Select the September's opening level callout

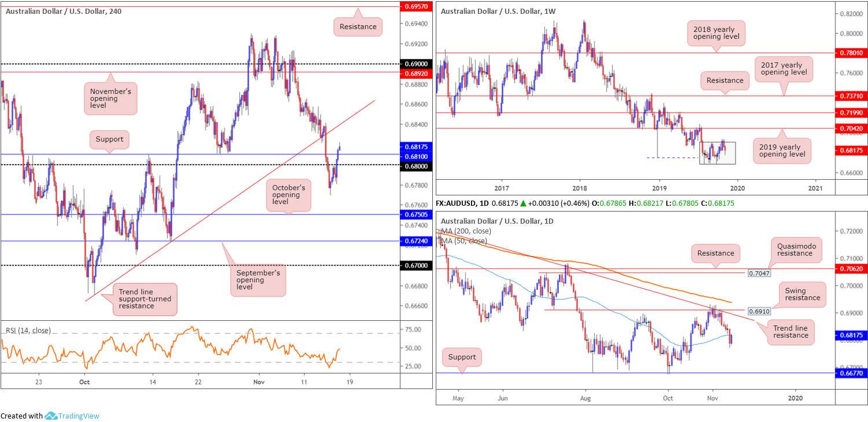(x=258, y=280)
